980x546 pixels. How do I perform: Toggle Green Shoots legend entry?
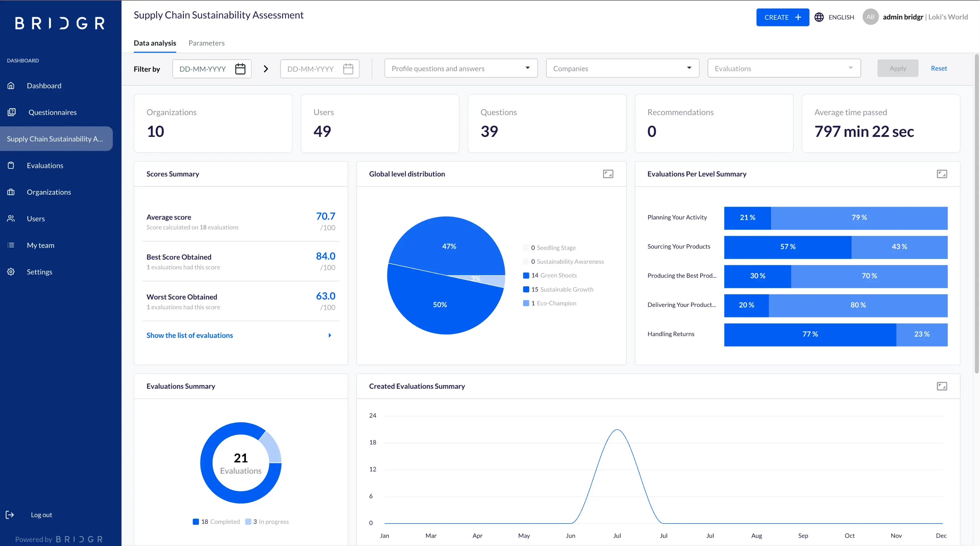tap(550, 275)
